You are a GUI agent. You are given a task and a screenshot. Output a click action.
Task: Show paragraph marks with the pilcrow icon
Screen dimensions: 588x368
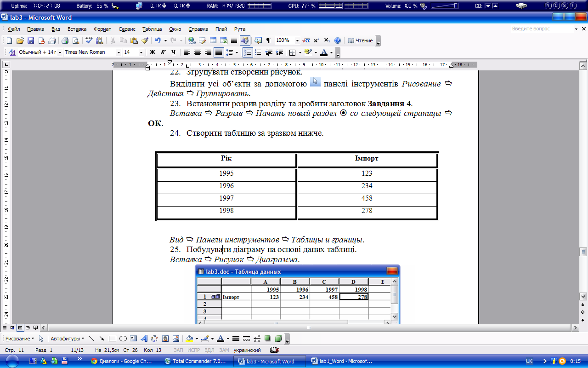(269, 40)
